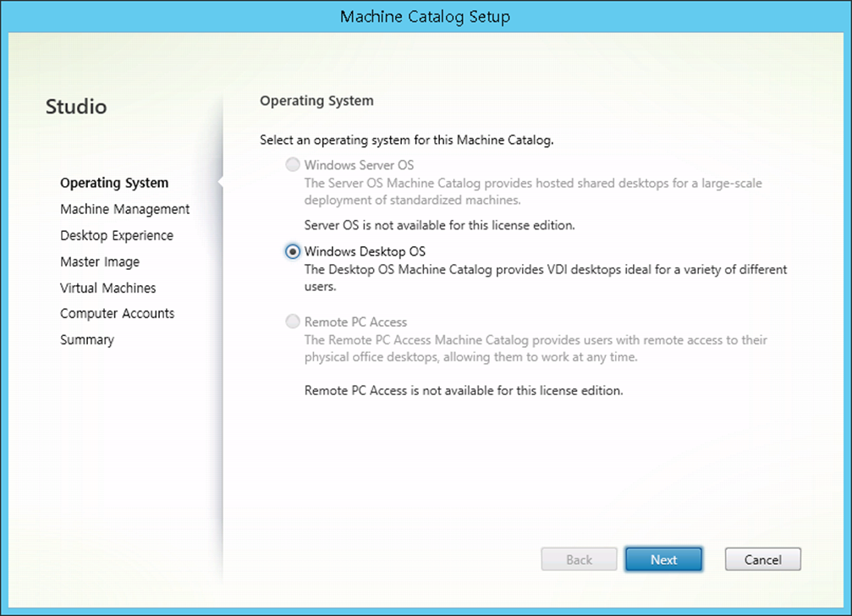Select the Remote PC Access radio button
Viewport: 852px width, 616px height.
pos(293,322)
